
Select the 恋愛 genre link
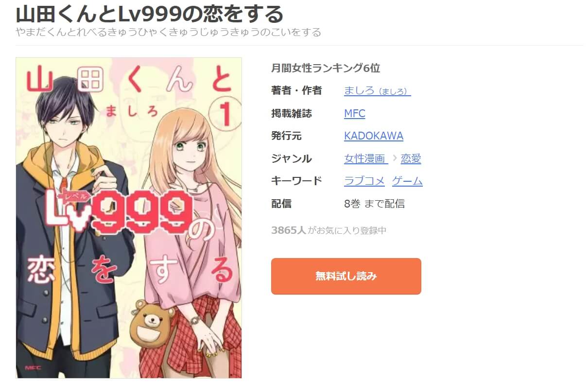(411, 158)
